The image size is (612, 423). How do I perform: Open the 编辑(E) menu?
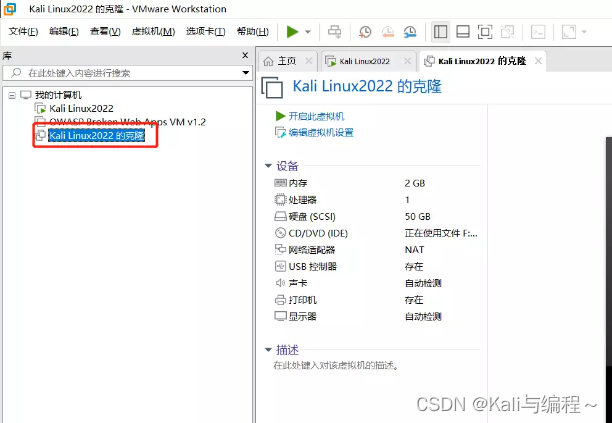[x=64, y=31]
